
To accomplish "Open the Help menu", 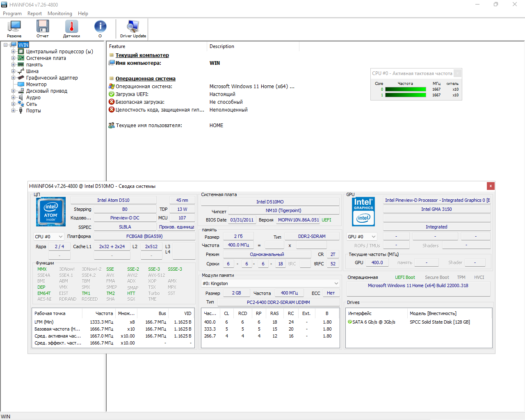I will click(x=83, y=14).
